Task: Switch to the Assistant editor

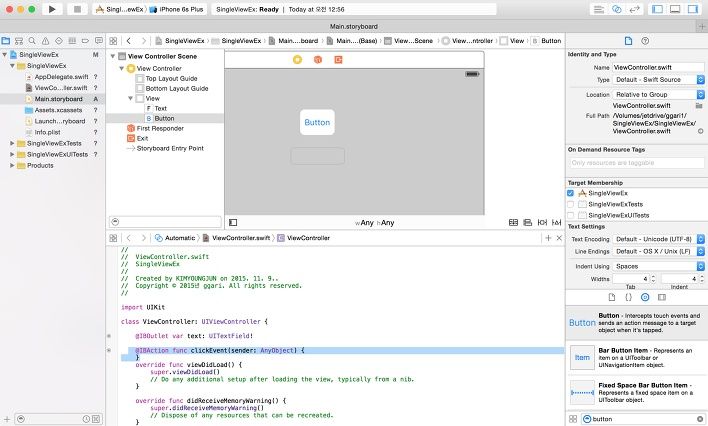Action: pyautogui.click(x=616, y=9)
